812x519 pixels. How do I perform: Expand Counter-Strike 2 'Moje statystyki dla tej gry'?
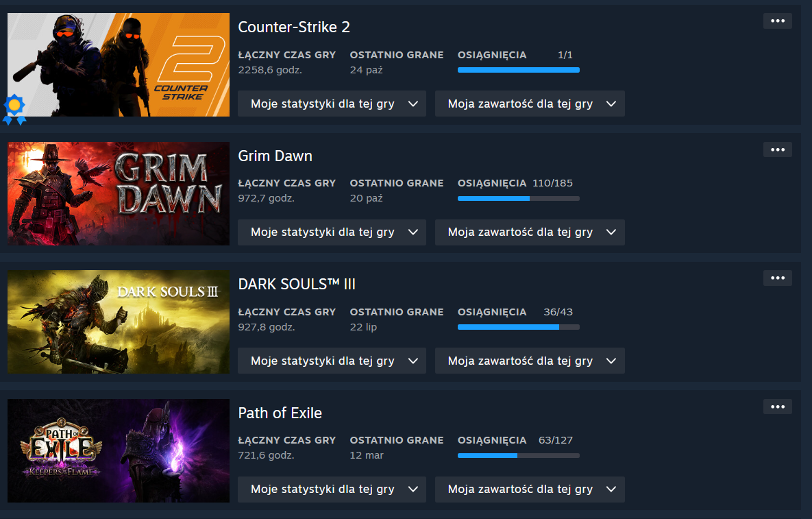pos(332,104)
